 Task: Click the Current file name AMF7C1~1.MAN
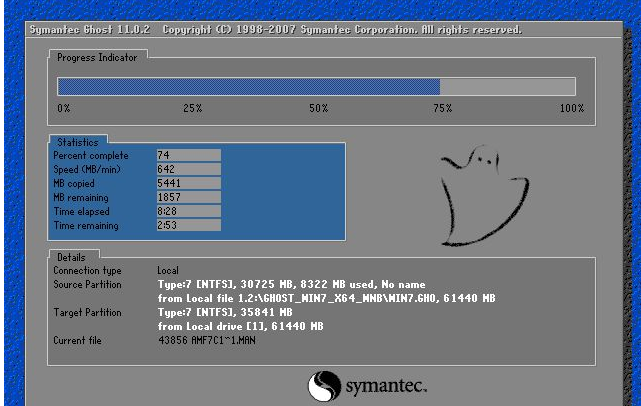point(224,340)
